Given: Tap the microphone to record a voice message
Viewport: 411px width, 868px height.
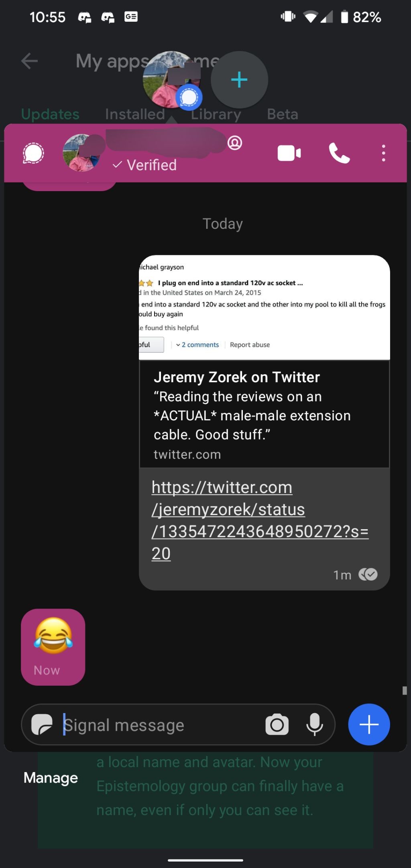Looking at the screenshot, I should [315, 724].
